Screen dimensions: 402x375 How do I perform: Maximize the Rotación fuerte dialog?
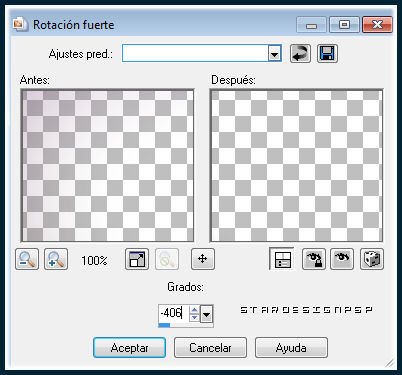coord(344,25)
